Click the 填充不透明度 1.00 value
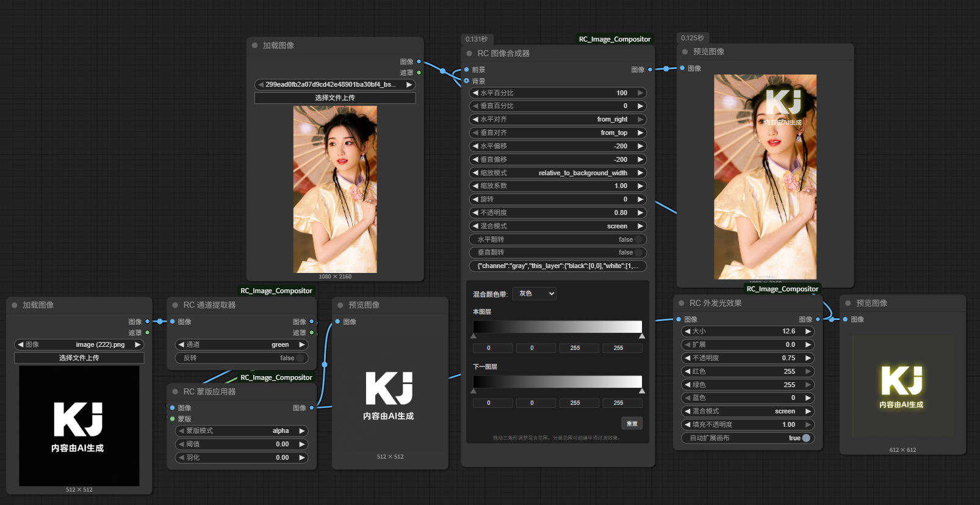Image resolution: width=980 pixels, height=505 pixels. (788, 425)
